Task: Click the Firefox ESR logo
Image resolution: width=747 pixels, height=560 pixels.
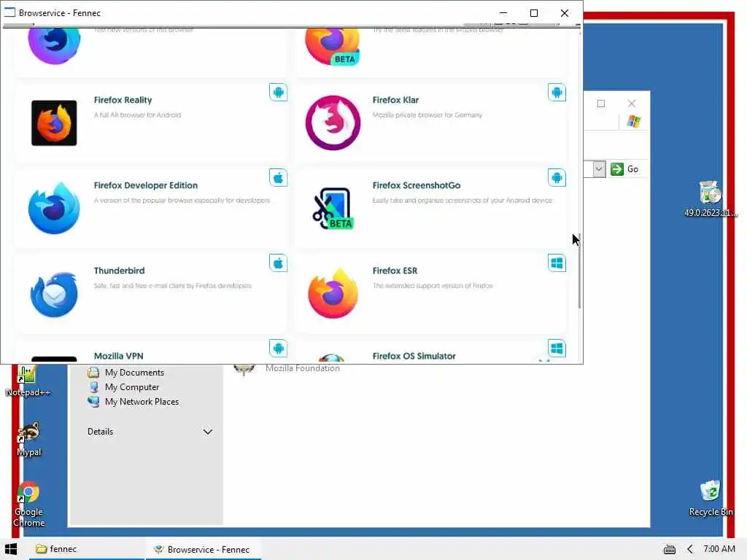Action: click(x=333, y=294)
